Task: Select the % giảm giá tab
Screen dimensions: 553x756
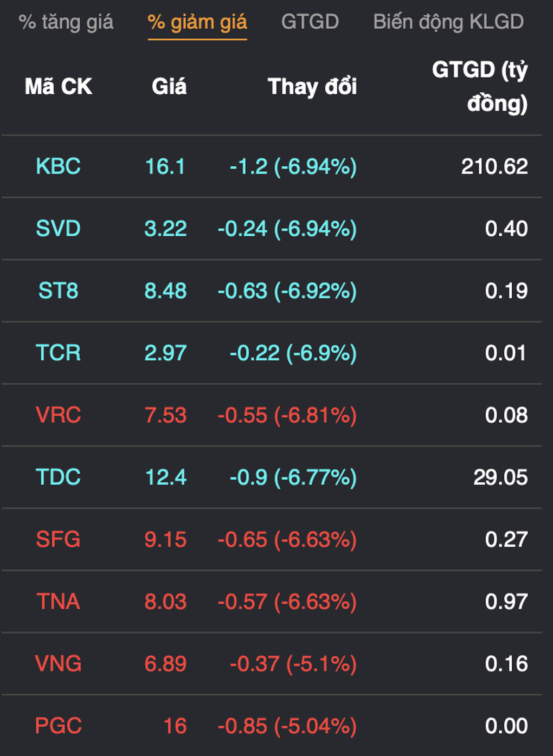Action: 197,22
